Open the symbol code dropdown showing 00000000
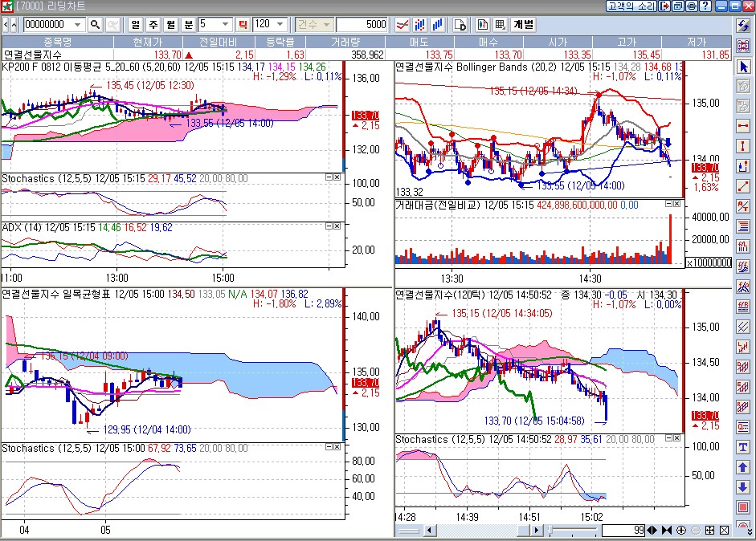 tap(78, 24)
